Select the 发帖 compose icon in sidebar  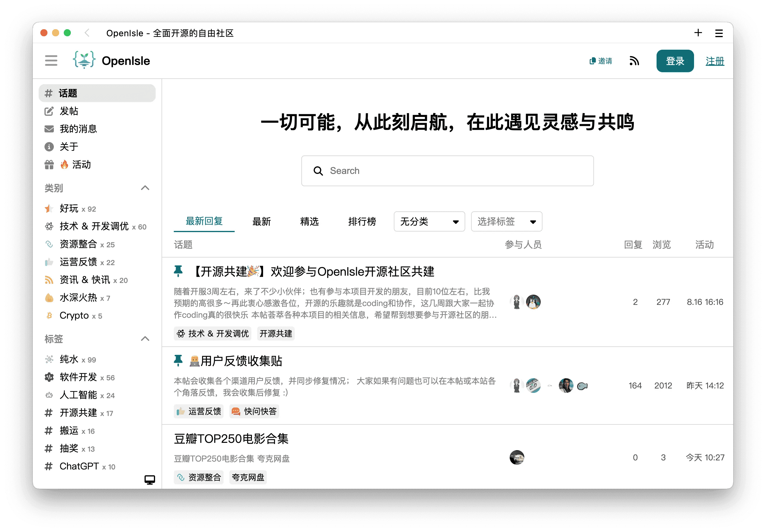pos(49,111)
